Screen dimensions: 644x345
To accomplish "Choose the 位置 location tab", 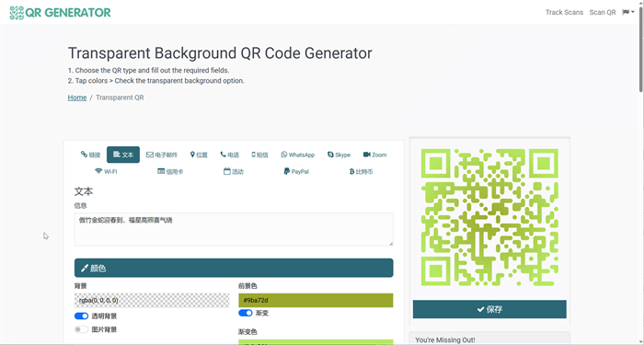I will click(x=199, y=155).
